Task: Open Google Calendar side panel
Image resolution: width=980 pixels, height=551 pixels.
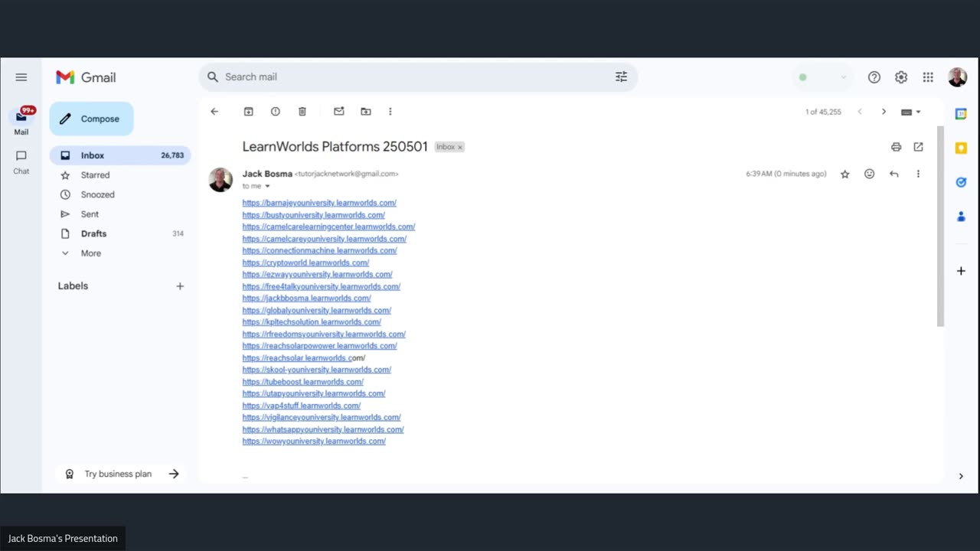Action: pyautogui.click(x=961, y=114)
